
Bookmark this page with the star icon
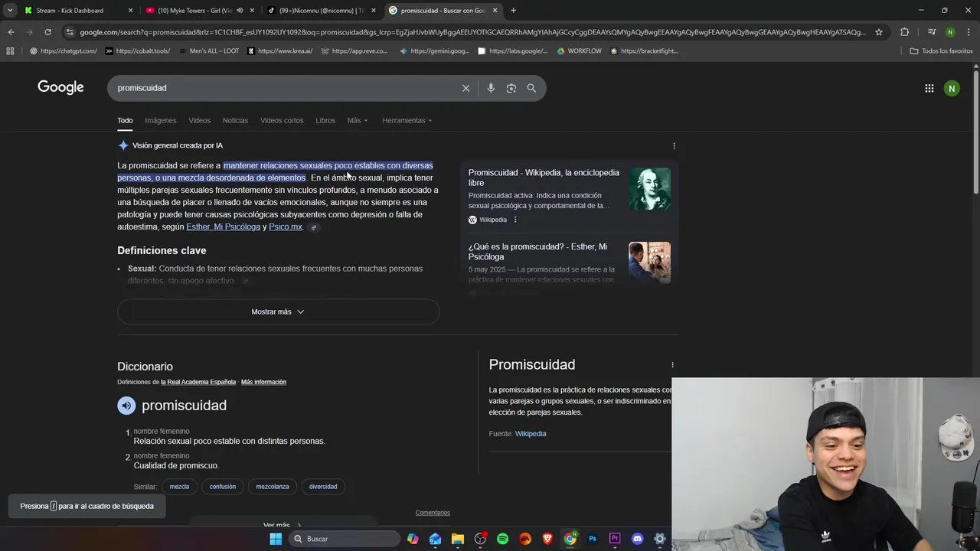tap(879, 32)
